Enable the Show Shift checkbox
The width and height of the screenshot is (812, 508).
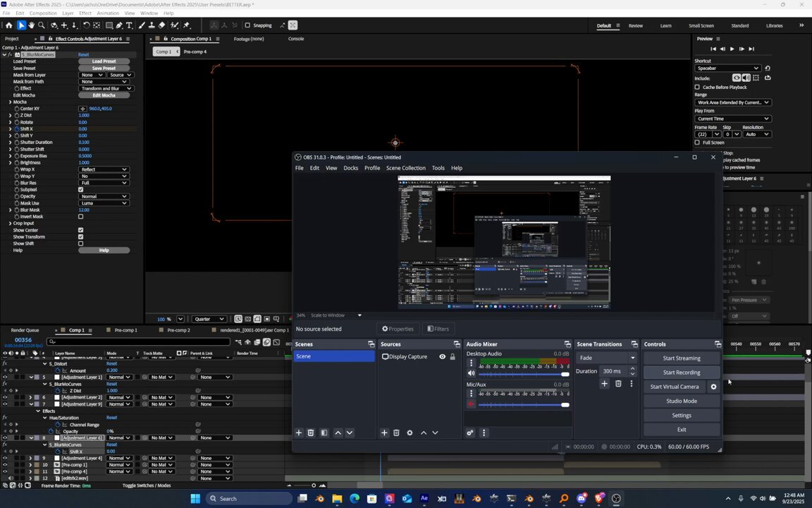(x=81, y=243)
